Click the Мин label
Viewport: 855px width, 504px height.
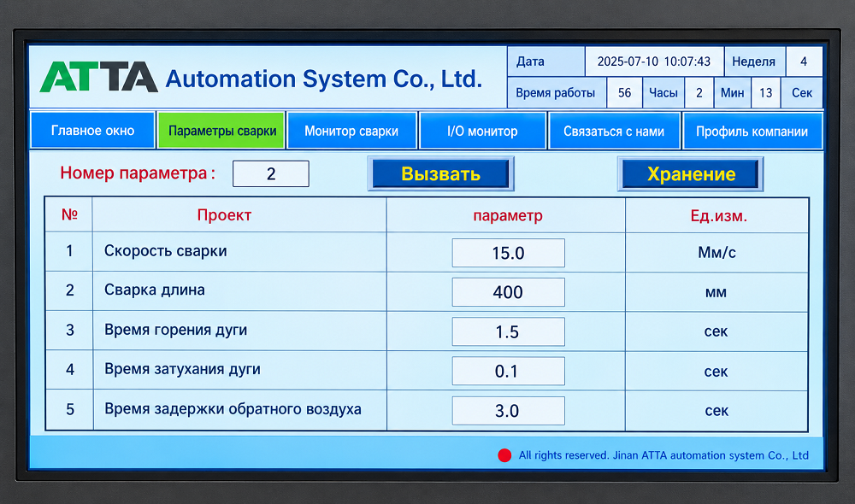733,92
